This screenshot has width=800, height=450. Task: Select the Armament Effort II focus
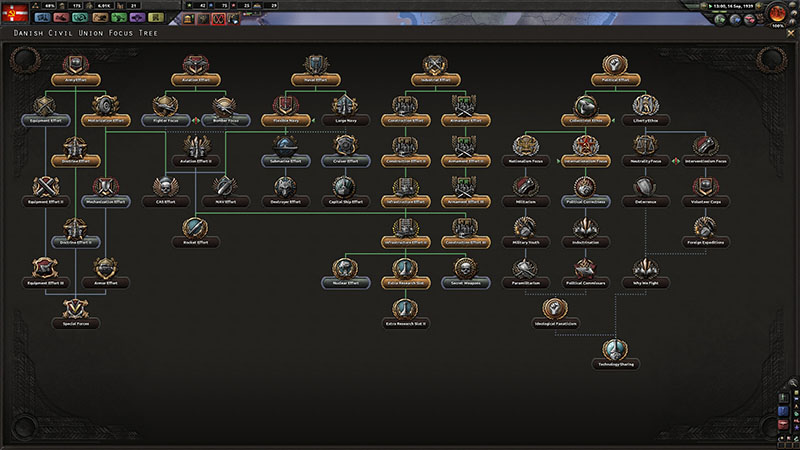click(466, 152)
